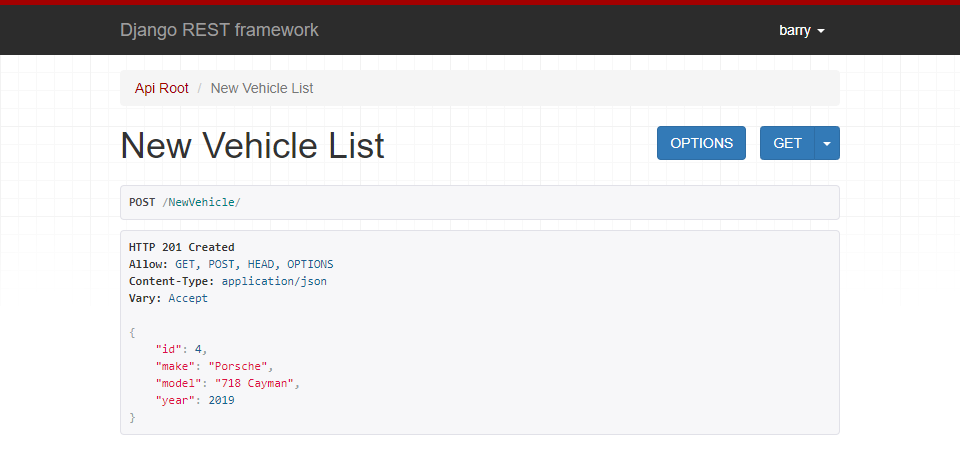Select the "Porsche" make value
The height and width of the screenshot is (455, 960).
click(x=238, y=367)
